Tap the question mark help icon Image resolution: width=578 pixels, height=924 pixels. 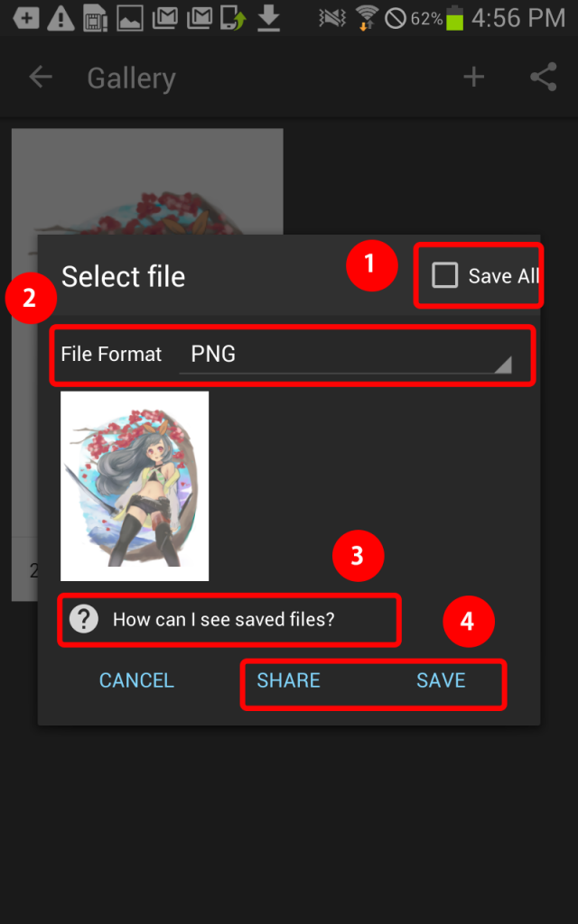point(84,619)
